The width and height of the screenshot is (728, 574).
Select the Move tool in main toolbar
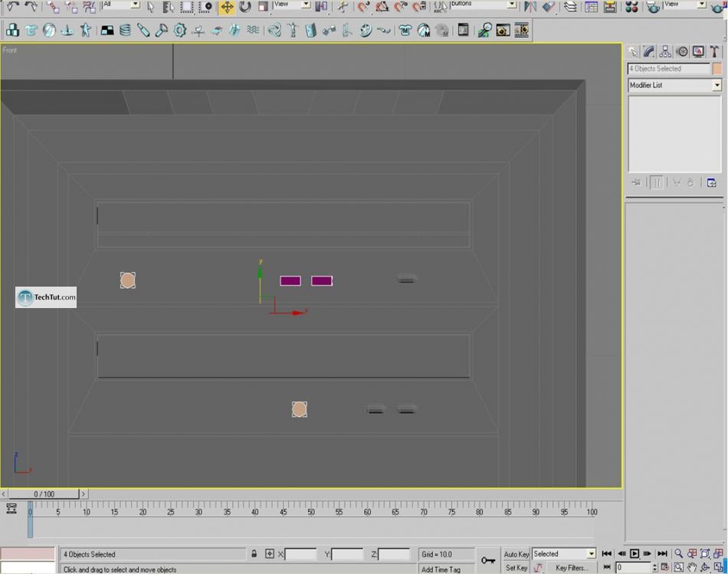click(x=227, y=7)
